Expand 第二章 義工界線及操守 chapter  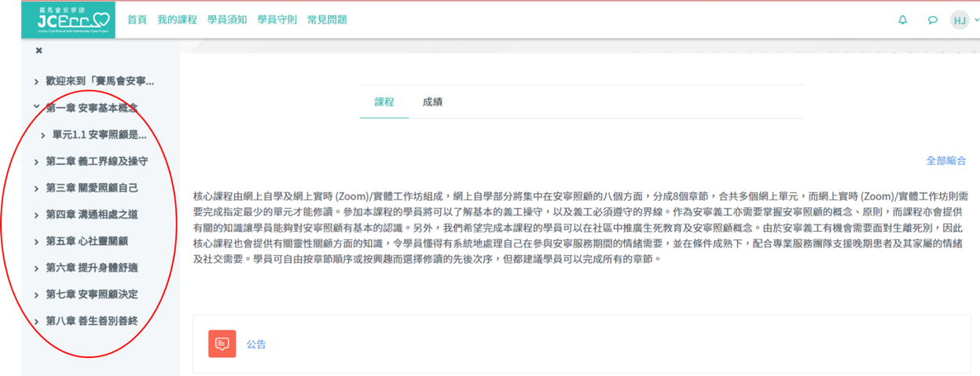36,162
